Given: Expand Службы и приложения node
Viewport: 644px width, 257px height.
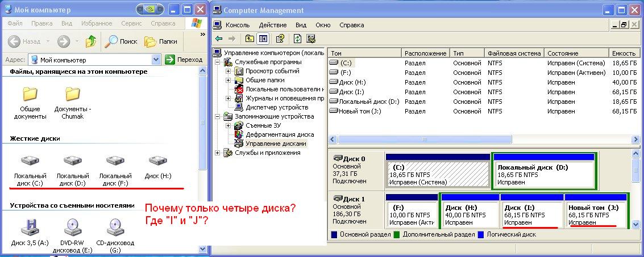Looking at the screenshot, I should 217,153.
